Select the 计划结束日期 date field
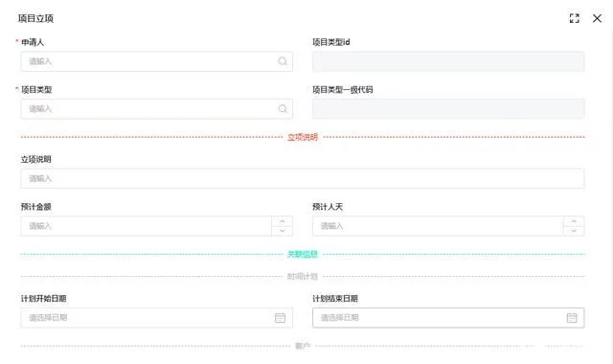The image size is (613, 364). coord(448,318)
